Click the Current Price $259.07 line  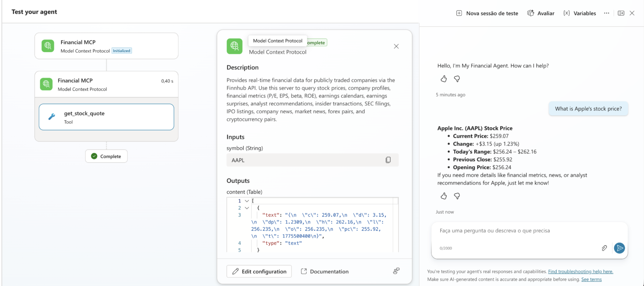[x=481, y=136]
